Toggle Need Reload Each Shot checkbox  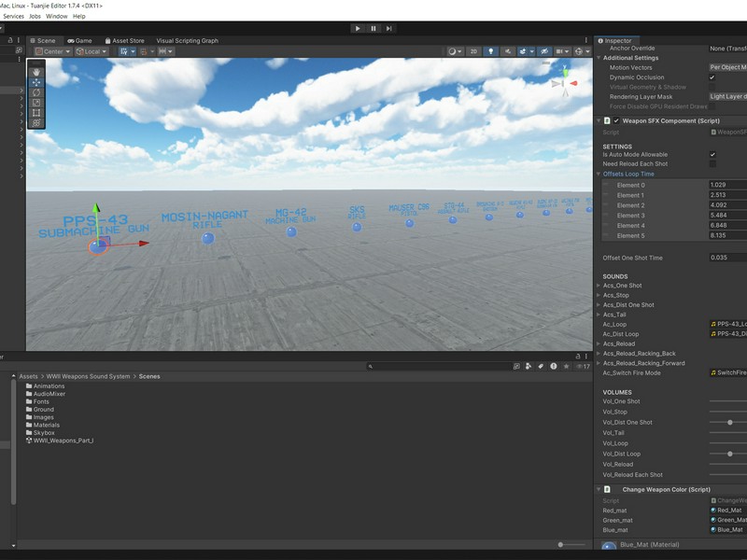click(x=712, y=164)
